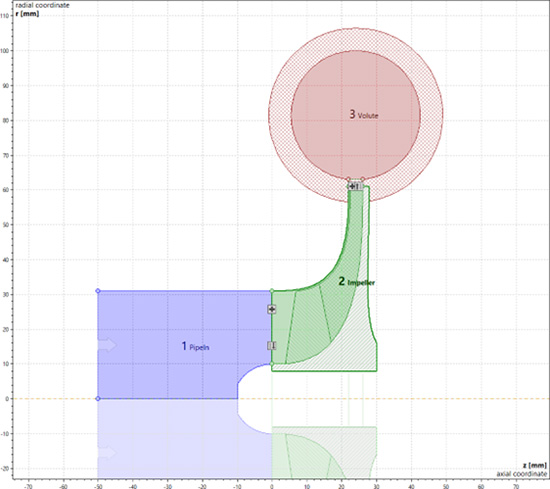Viewport: 550px width, 489px height.
Task: Click the 'z [mm]' axial axis label
Action: click(x=534, y=465)
